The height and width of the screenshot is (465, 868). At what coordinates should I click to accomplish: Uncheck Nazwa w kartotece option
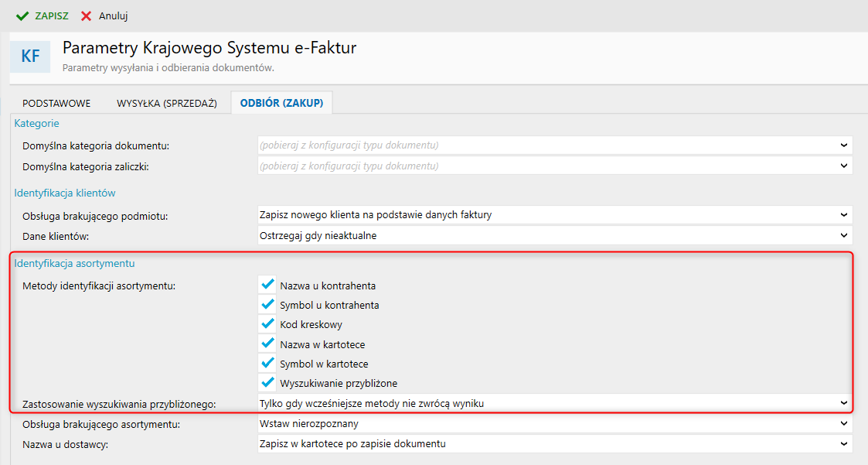point(268,343)
